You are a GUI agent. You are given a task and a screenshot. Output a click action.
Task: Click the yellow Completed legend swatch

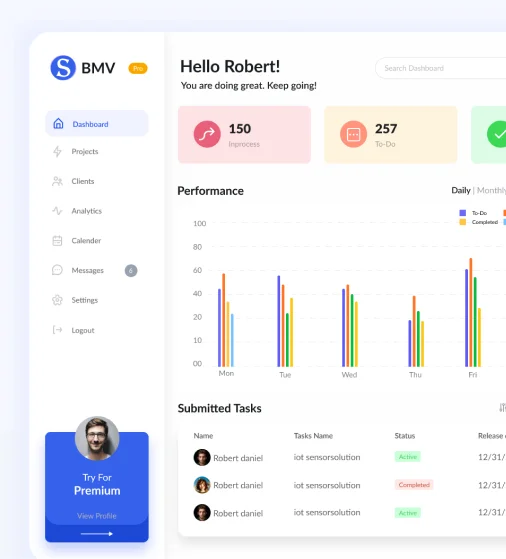462,222
